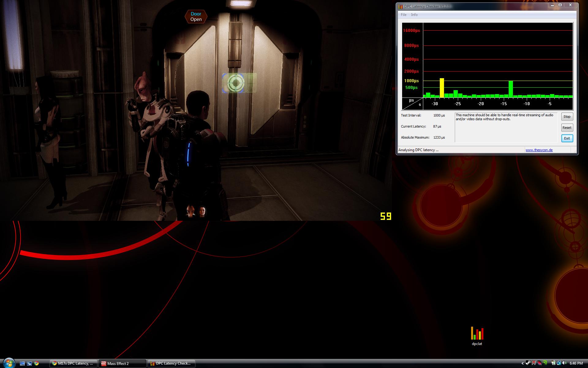Image resolution: width=588 pixels, height=368 pixels.
Task: Launch Chrome from Quick Launch
Action: coord(36,363)
